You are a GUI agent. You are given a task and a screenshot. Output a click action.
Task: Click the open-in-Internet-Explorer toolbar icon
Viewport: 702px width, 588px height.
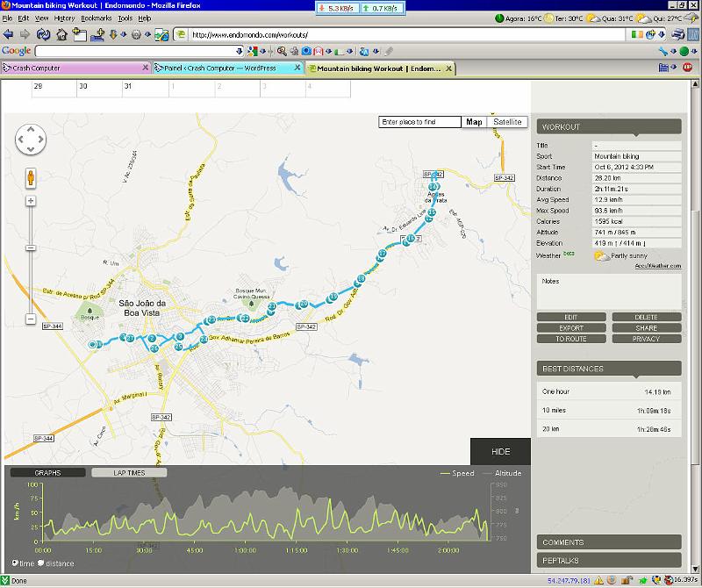click(x=161, y=34)
